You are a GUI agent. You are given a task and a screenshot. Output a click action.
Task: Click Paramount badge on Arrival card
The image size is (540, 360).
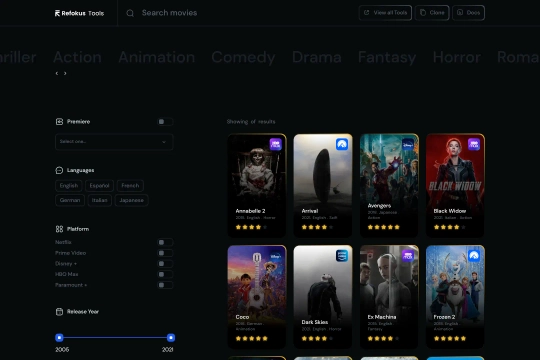[342, 144]
